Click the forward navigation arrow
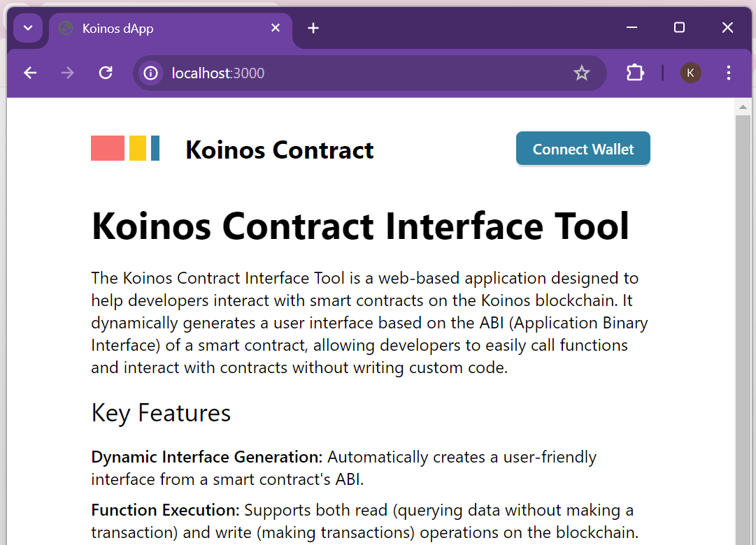This screenshot has height=545, width=756. 68,73
